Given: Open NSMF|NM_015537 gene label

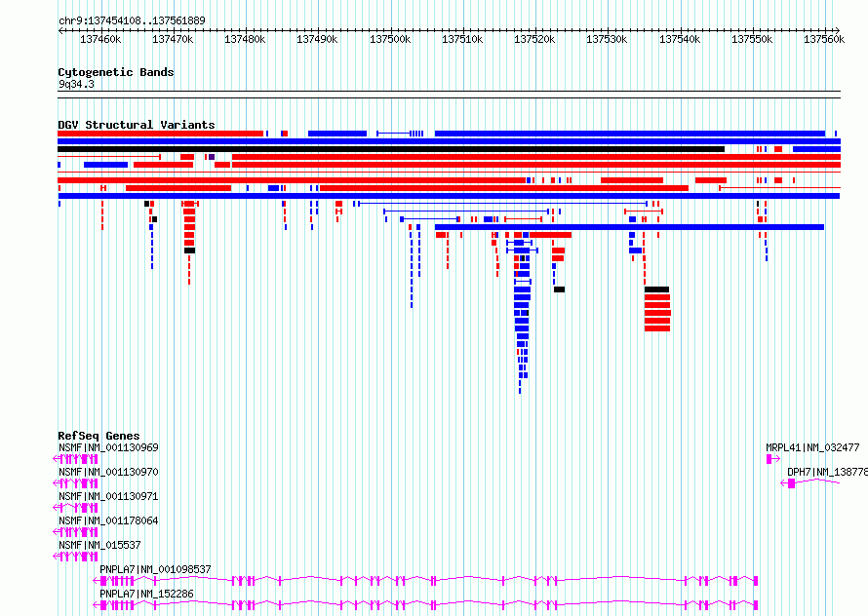Looking at the screenshot, I should pyautogui.click(x=99, y=545).
